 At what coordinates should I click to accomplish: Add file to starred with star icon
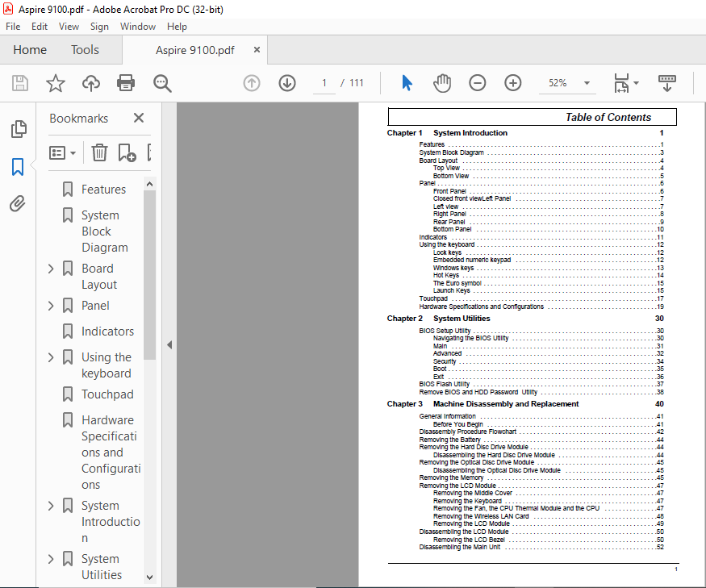[56, 83]
